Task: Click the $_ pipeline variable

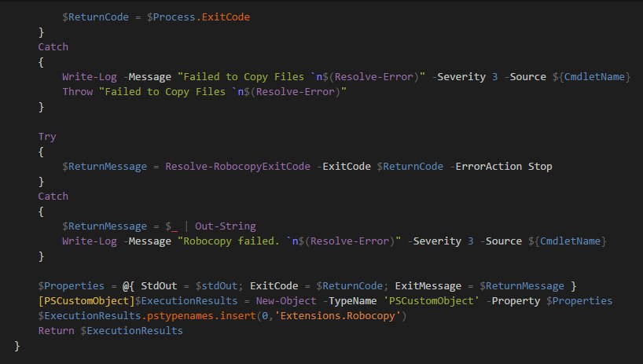Action: click(171, 226)
